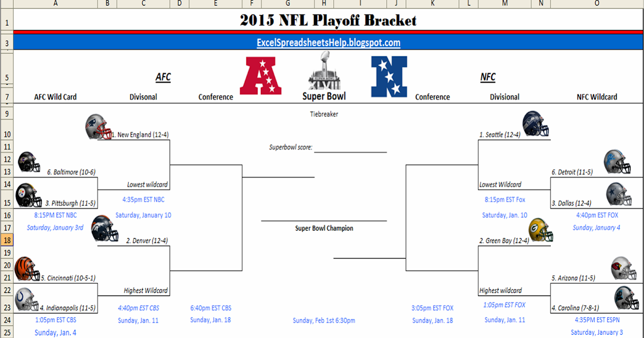
Task: Open the ExcelSpreadsheetsHelp.blogspot.com link
Action: tap(328, 42)
